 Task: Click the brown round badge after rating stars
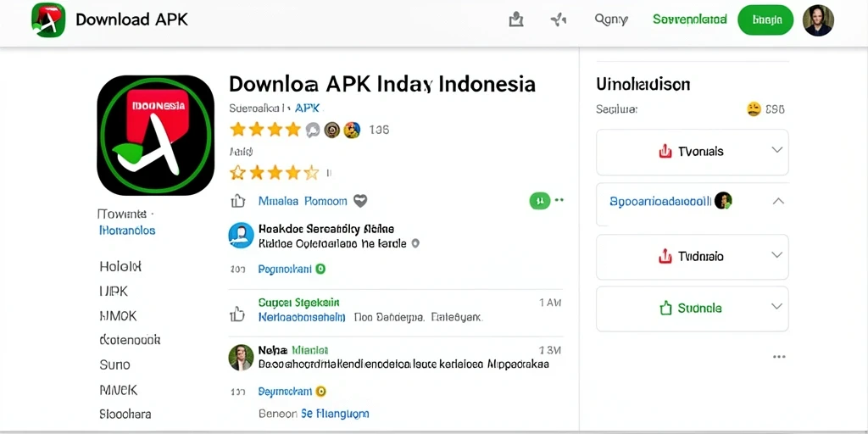point(331,130)
